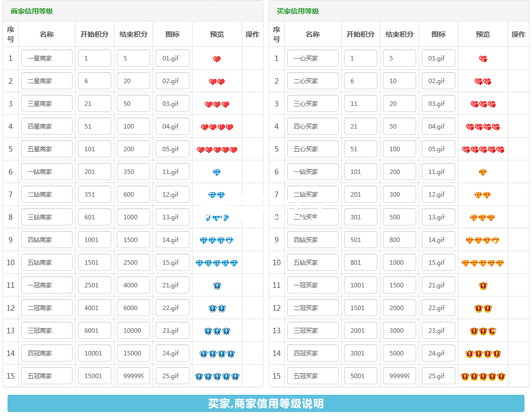
Task: Click the blue diamond preview for 一钻商家
Action: pos(217,172)
